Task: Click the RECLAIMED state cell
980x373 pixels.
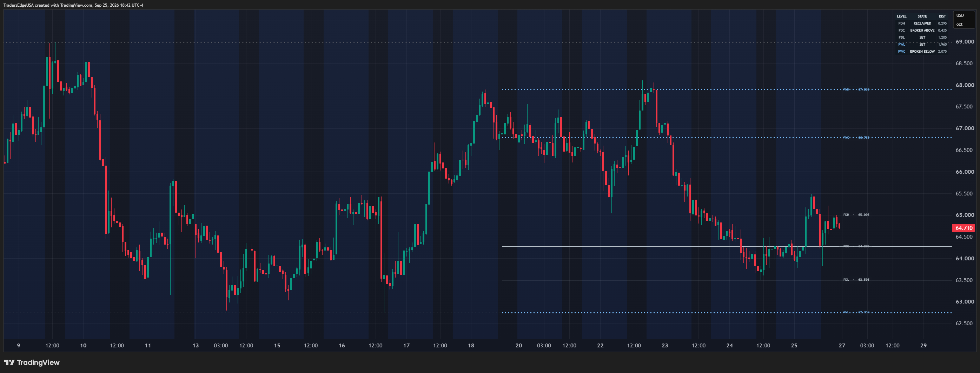Action: (922, 24)
